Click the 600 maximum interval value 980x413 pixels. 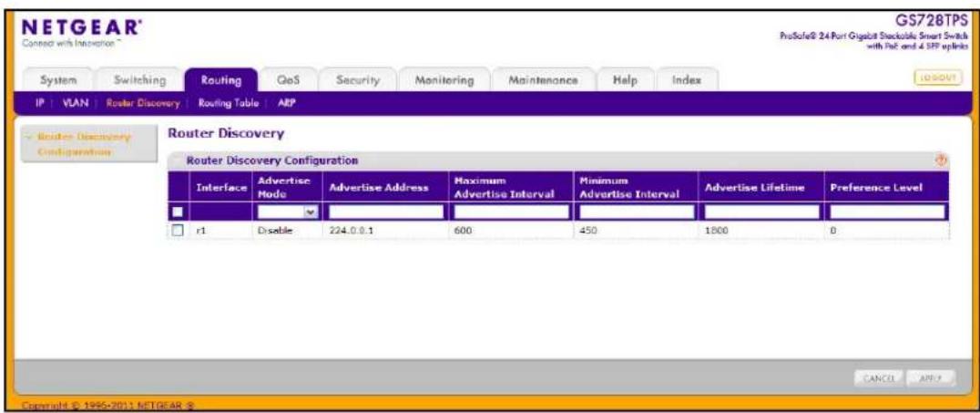click(463, 231)
